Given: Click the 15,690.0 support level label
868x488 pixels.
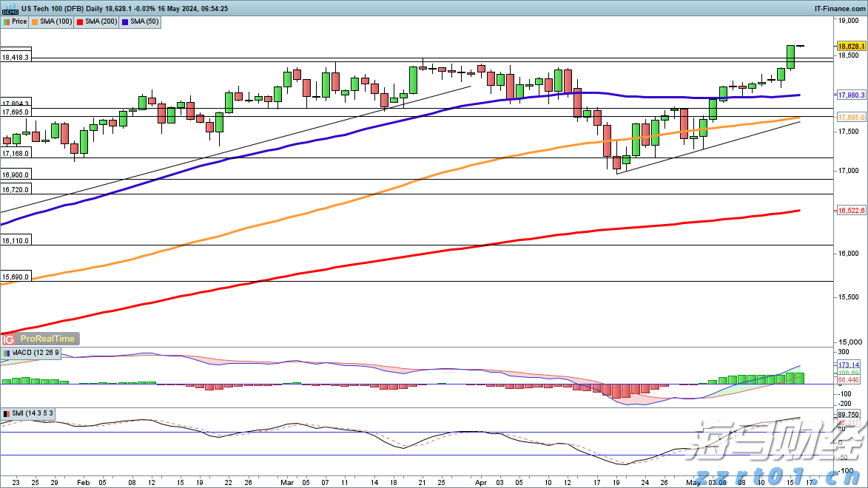Looking at the screenshot, I should 16,277.
